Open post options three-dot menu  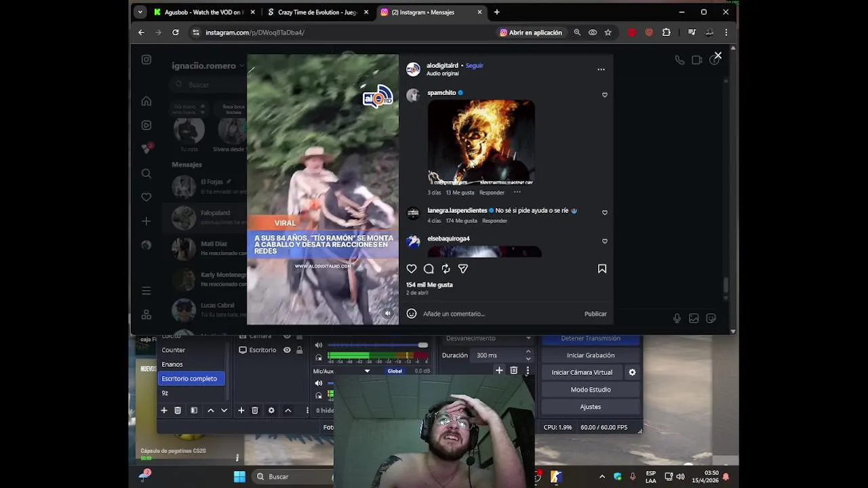click(601, 69)
